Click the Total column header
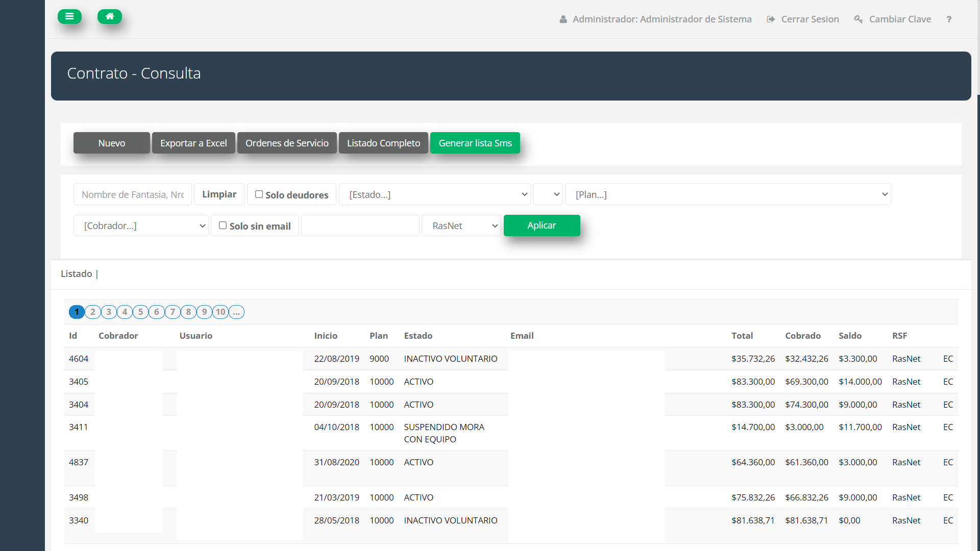Screen dimensions: 980x551 742,336
